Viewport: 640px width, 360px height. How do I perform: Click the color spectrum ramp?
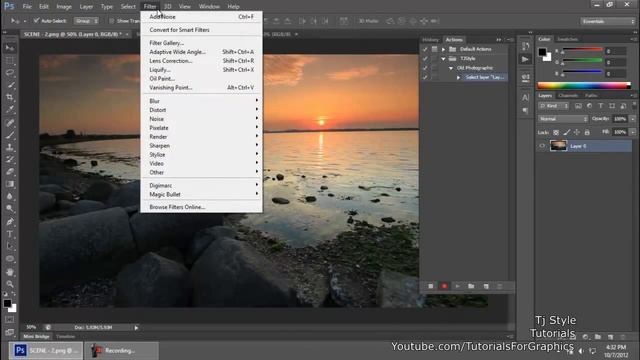coord(584,85)
